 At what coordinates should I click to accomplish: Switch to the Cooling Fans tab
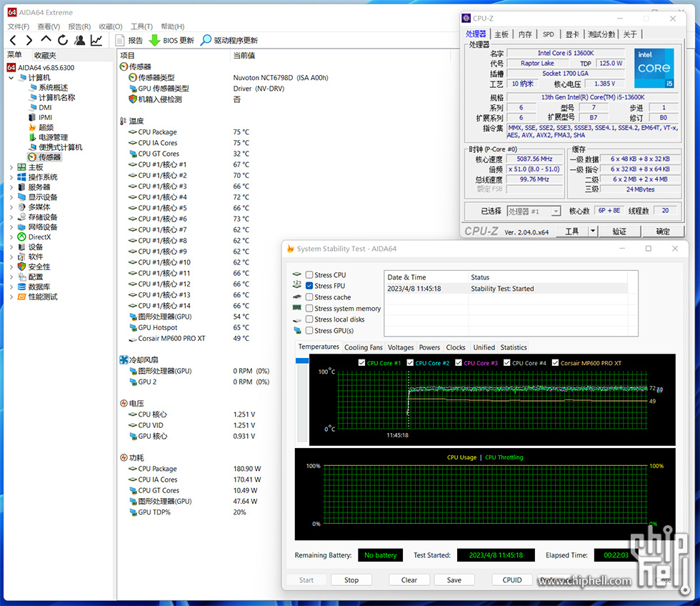[364, 347]
